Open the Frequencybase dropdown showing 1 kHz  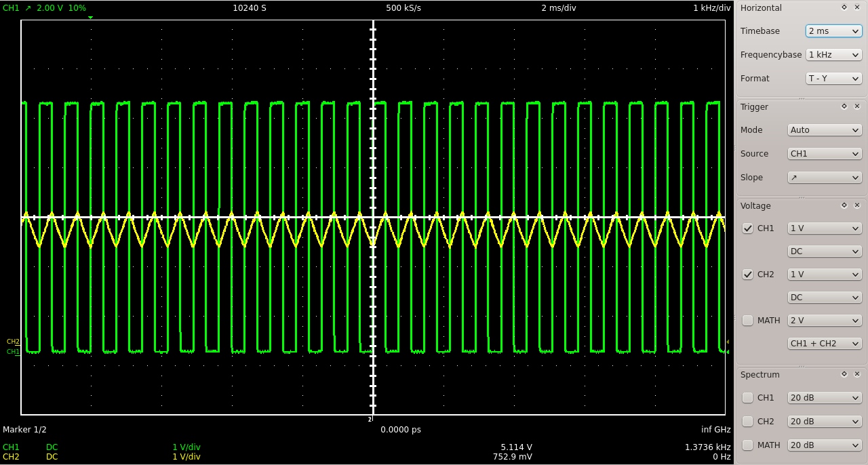point(833,55)
